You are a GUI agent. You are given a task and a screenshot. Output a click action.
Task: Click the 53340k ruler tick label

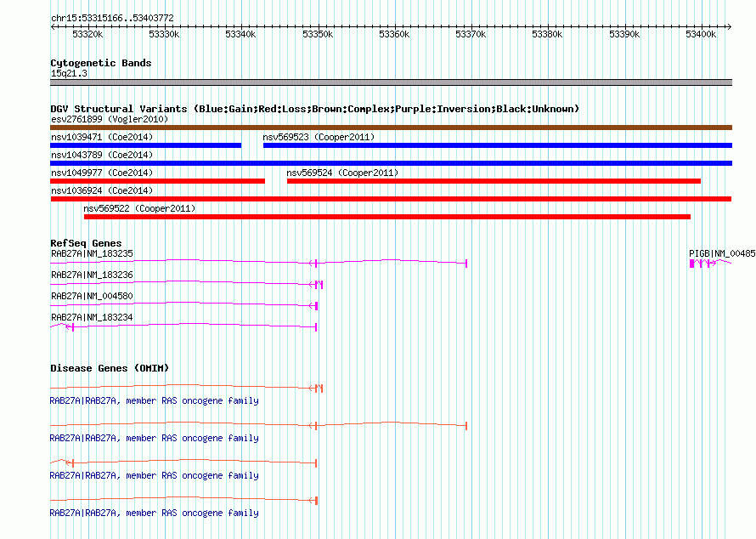[241, 35]
